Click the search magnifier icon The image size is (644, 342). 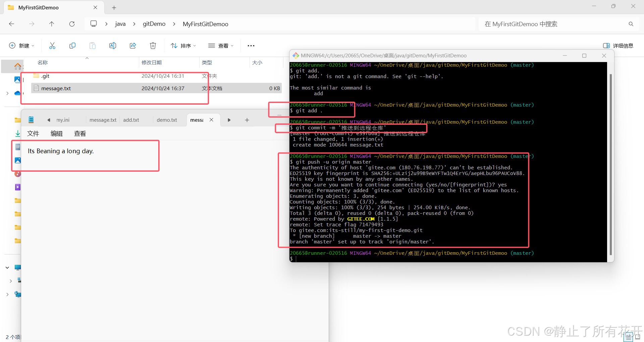point(631,24)
